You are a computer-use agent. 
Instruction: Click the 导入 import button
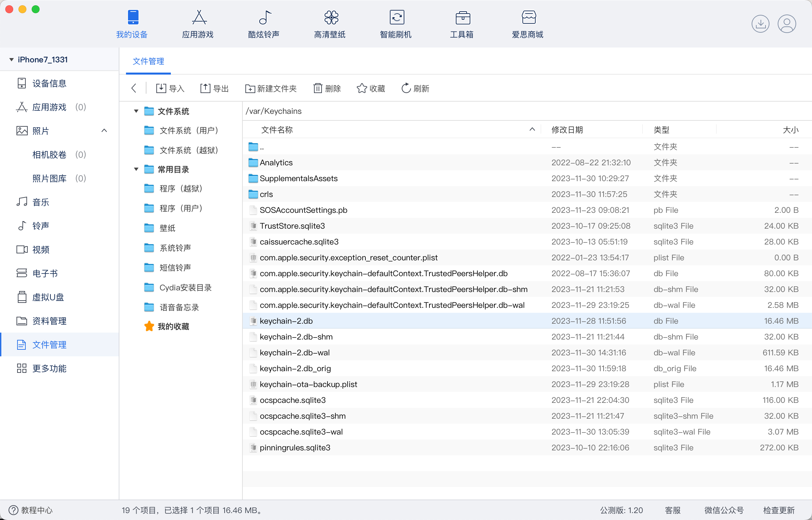click(x=170, y=88)
